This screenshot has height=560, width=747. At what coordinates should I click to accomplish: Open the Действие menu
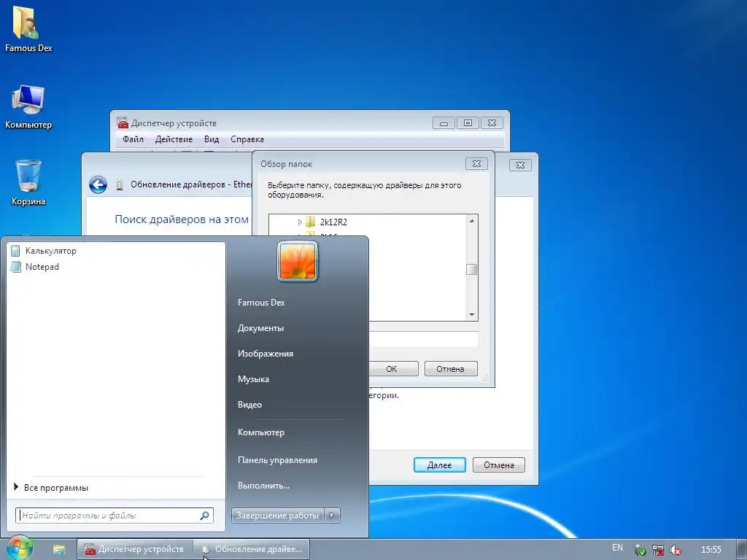click(174, 139)
